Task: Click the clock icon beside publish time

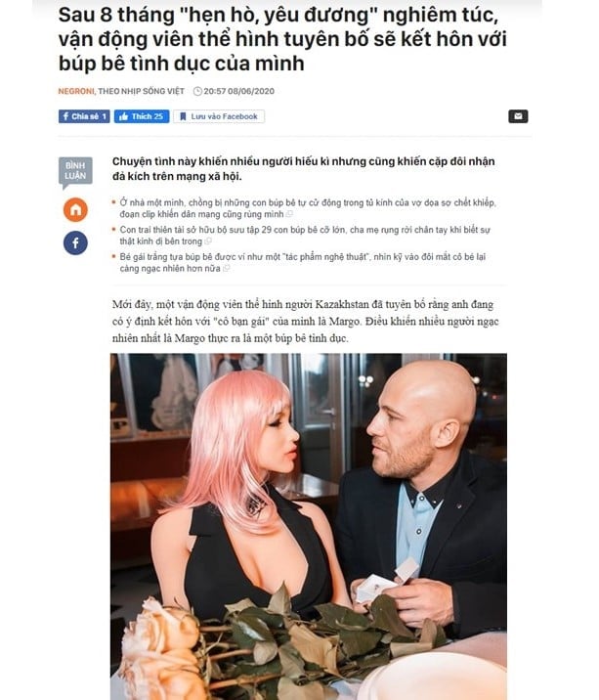Action: (197, 92)
